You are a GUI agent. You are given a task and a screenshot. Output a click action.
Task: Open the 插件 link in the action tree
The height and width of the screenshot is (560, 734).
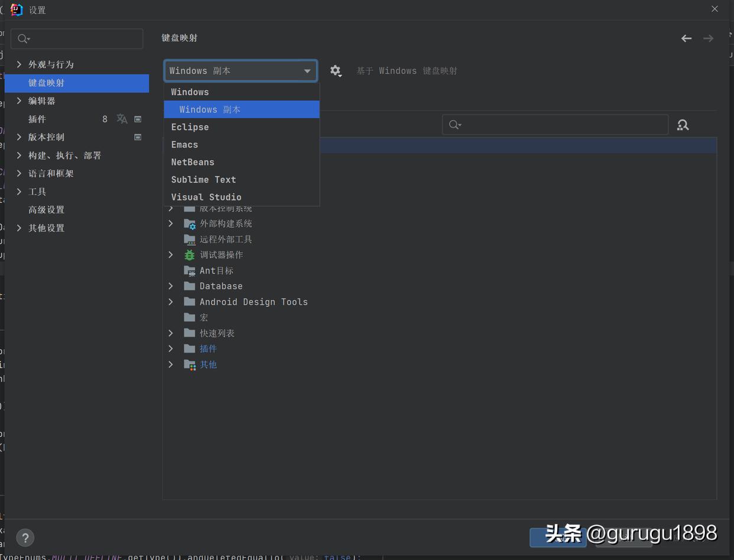pyautogui.click(x=208, y=349)
